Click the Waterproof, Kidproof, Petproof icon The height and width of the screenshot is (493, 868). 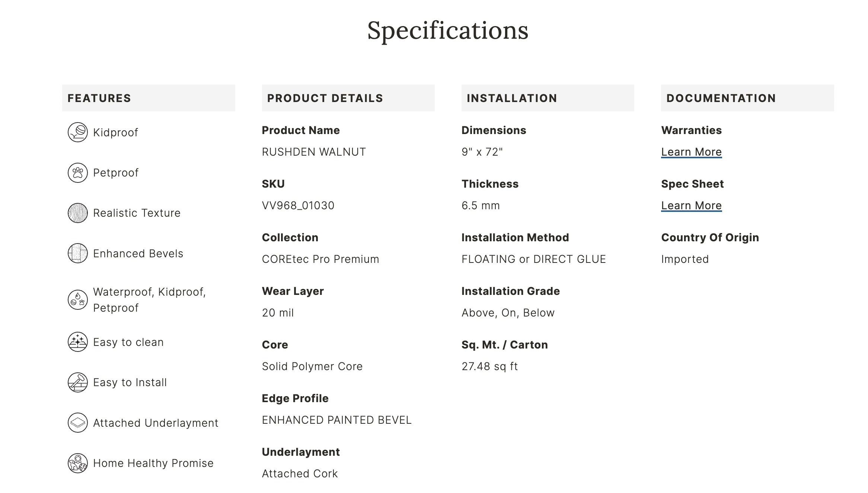(77, 300)
